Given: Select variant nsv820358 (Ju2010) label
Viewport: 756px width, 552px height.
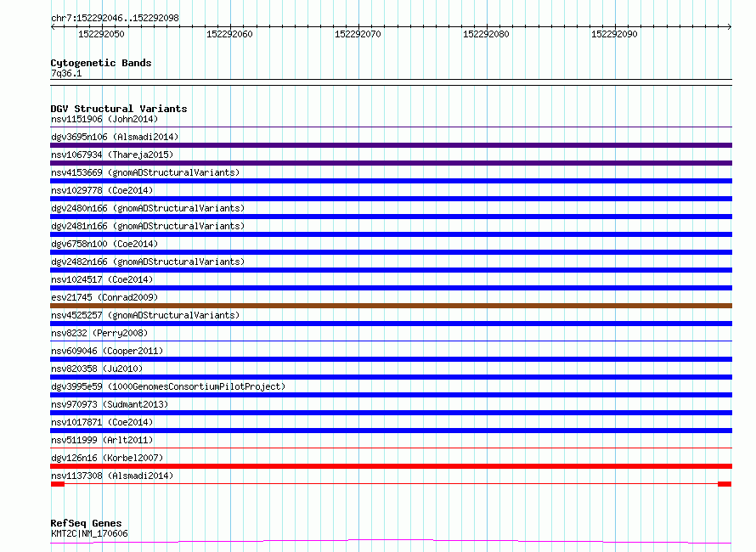Looking at the screenshot, I should tap(97, 369).
